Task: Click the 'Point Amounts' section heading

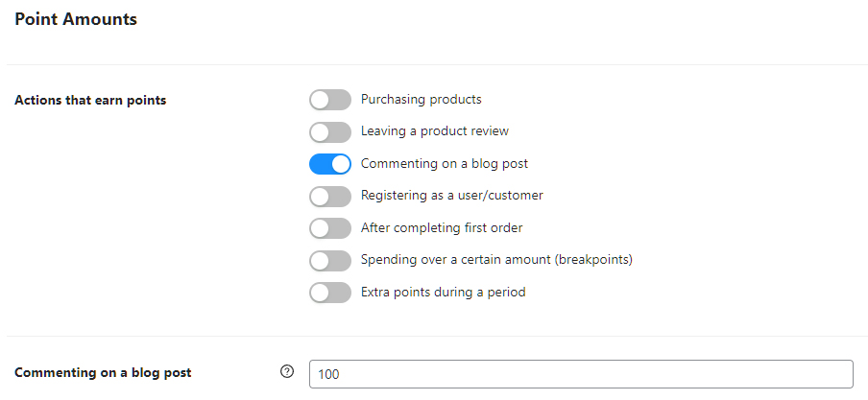Action: pyautogui.click(x=76, y=19)
